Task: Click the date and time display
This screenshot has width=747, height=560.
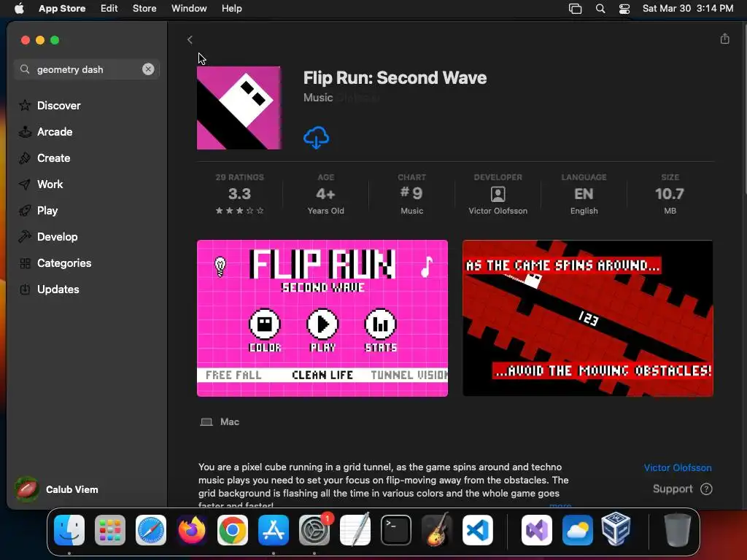Action: [x=687, y=9]
